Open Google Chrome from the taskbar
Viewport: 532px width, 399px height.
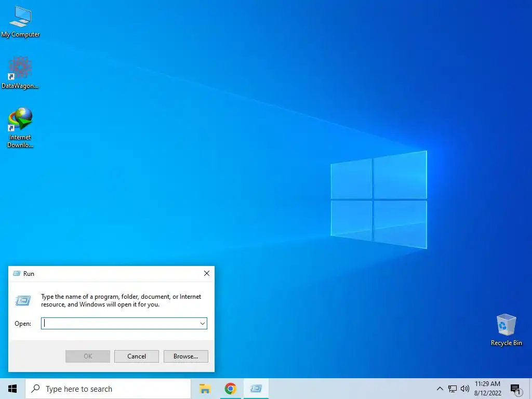click(x=230, y=389)
